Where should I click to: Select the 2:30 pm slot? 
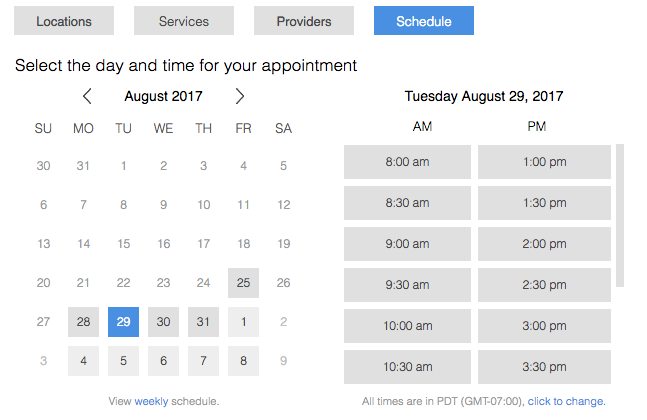pyautogui.click(x=544, y=285)
